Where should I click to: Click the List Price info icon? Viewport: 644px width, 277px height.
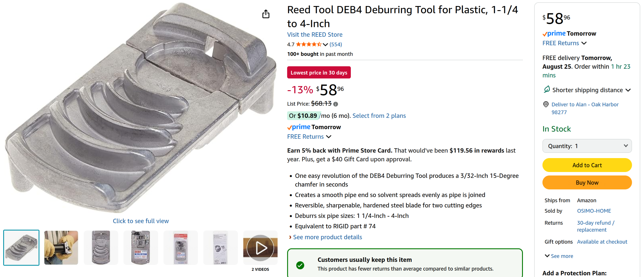click(335, 104)
